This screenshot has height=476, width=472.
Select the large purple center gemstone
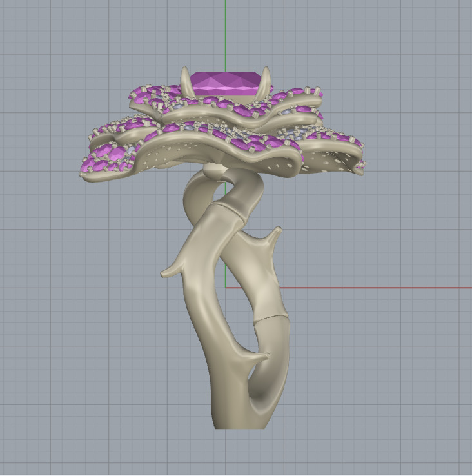click(227, 84)
